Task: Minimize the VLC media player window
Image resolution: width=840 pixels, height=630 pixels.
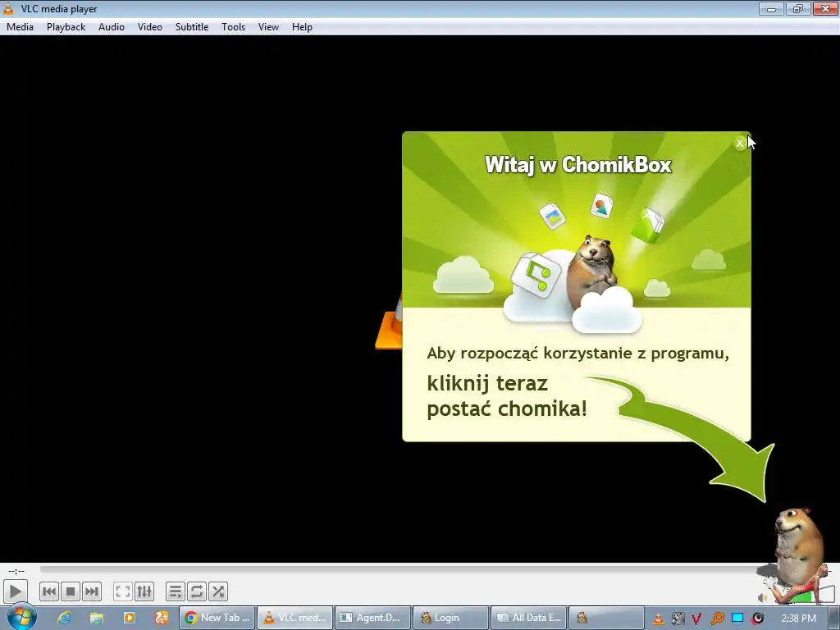Action: (x=771, y=8)
